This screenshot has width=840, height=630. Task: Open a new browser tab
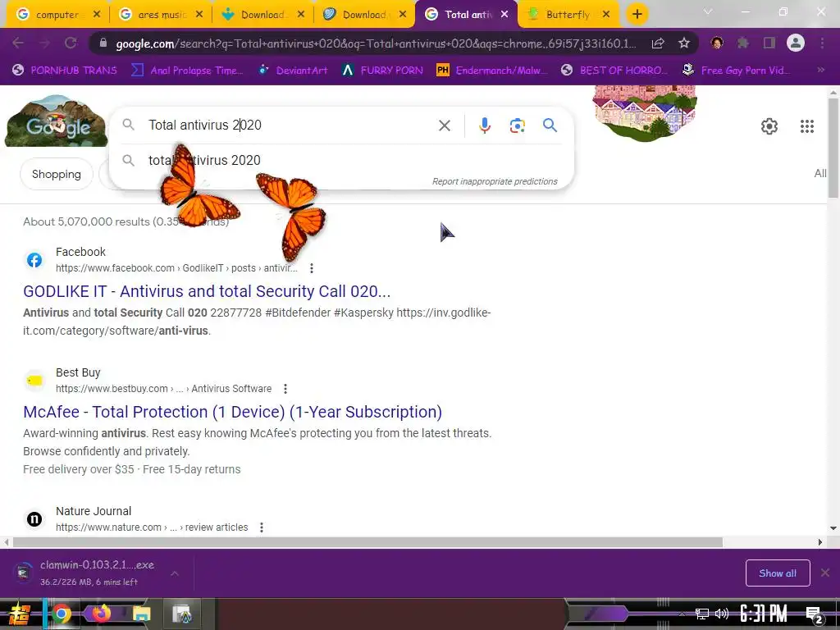[x=637, y=14]
